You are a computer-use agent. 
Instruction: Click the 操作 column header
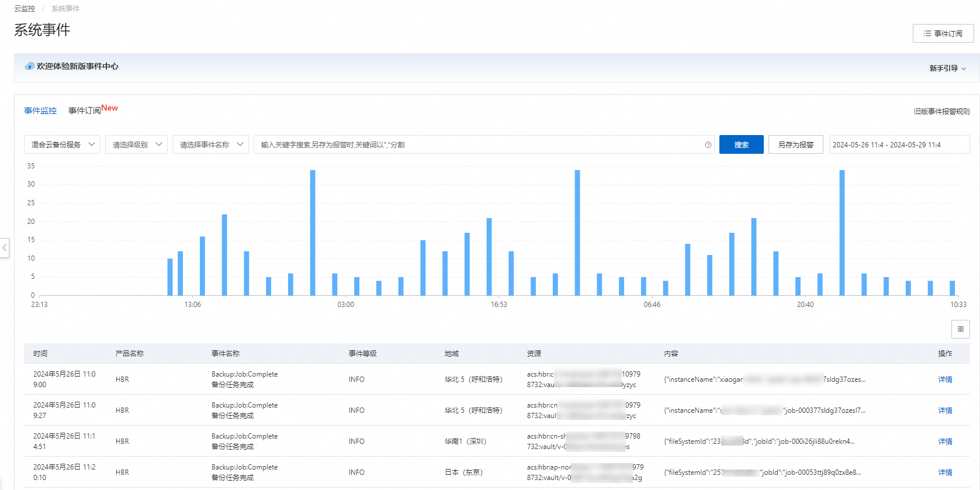click(945, 354)
